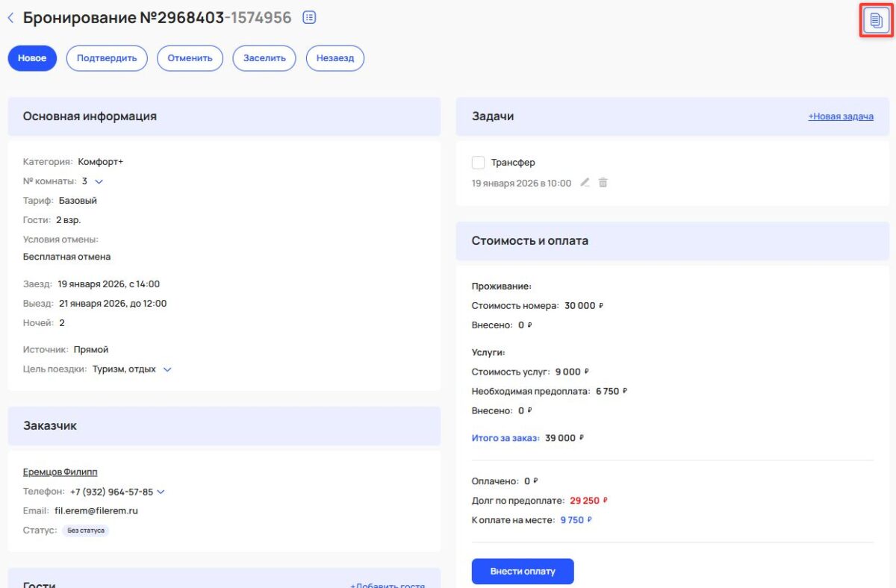
Task: Click the ruble icon after Итого за заказ
Action: click(580, 438)
